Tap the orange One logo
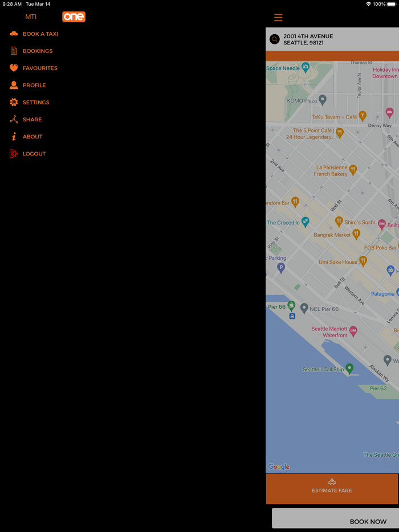 point(74,17)
